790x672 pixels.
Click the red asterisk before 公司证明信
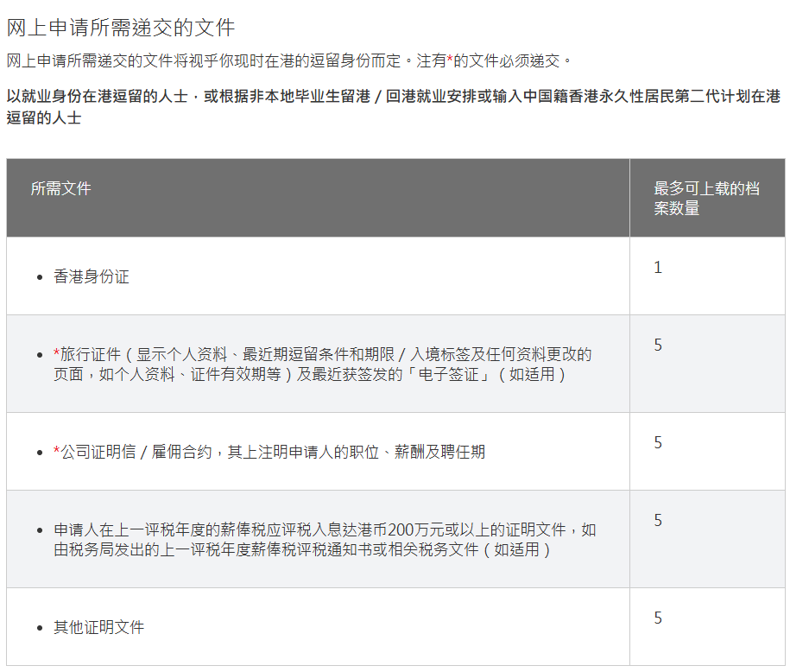pyautogui.click(x=57, y=452)
